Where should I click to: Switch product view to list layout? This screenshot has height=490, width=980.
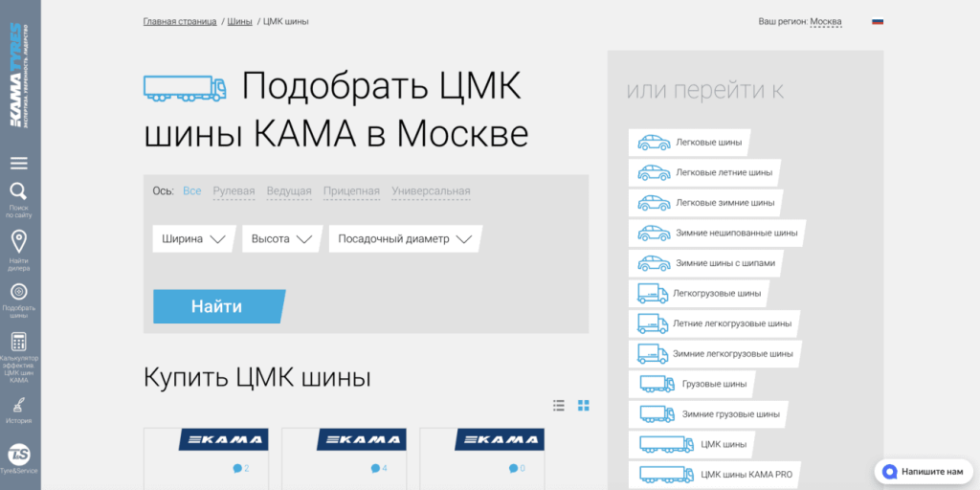click(x=559, y=406)
